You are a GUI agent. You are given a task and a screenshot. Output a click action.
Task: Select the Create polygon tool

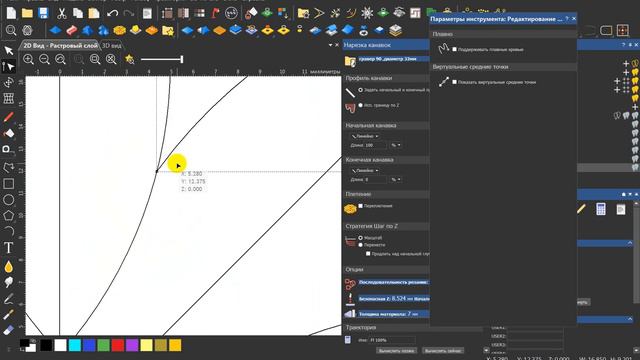[x=9, y=216]
